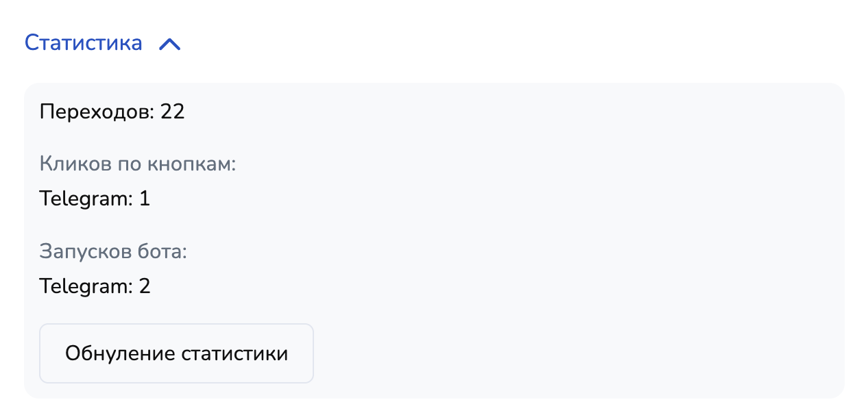Click Telegram: 1 under button clicks
Screen dimensions: 868x415
click(x=95, y=199)
